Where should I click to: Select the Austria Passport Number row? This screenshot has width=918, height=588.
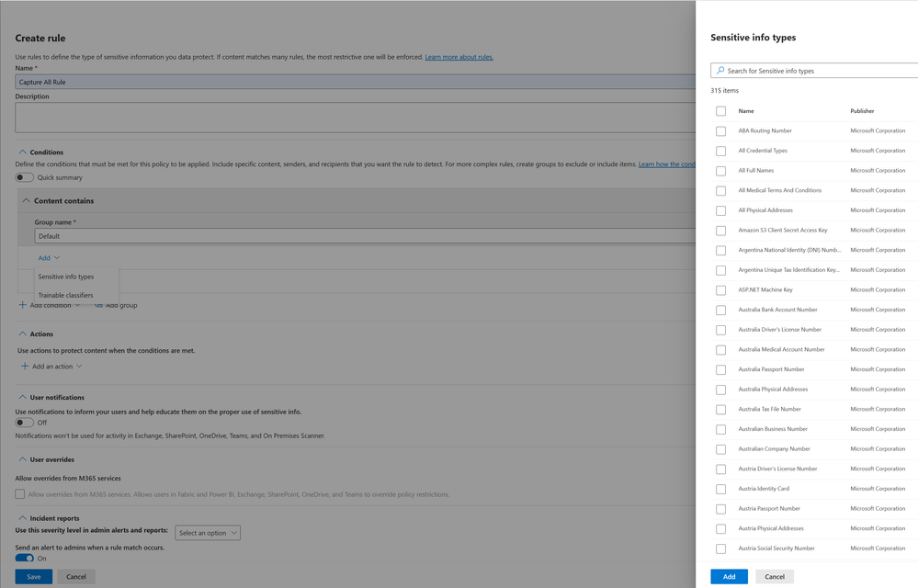tap(814, 509)
